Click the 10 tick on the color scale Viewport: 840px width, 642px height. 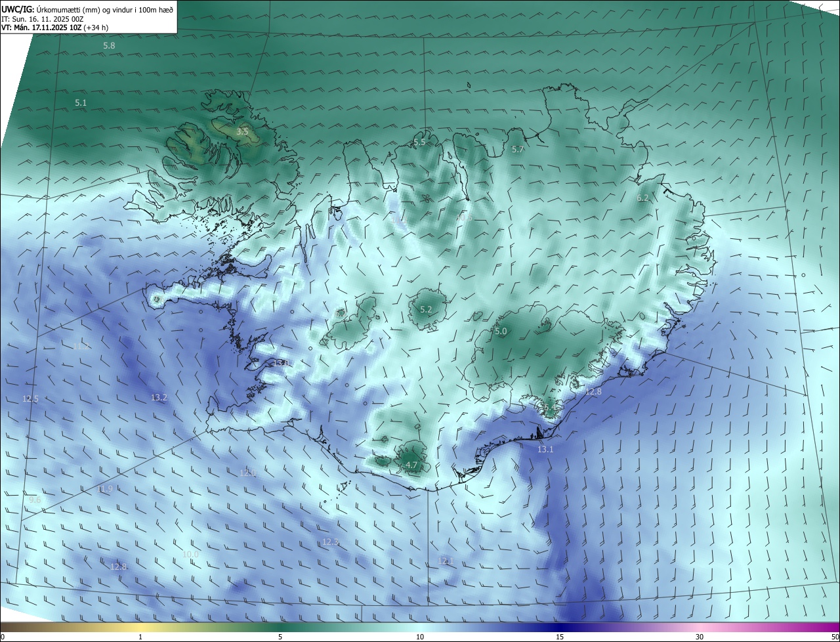[420, 637]
